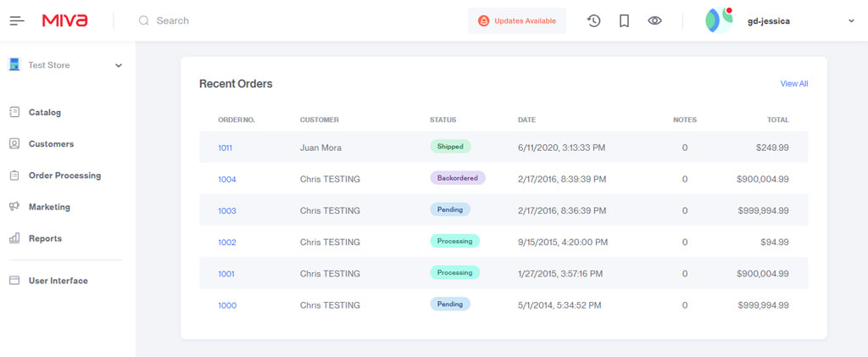Viewport: 868px width, 357px height.
Task: Click the search magnifier icon
Action: click(x=144, y=20)
